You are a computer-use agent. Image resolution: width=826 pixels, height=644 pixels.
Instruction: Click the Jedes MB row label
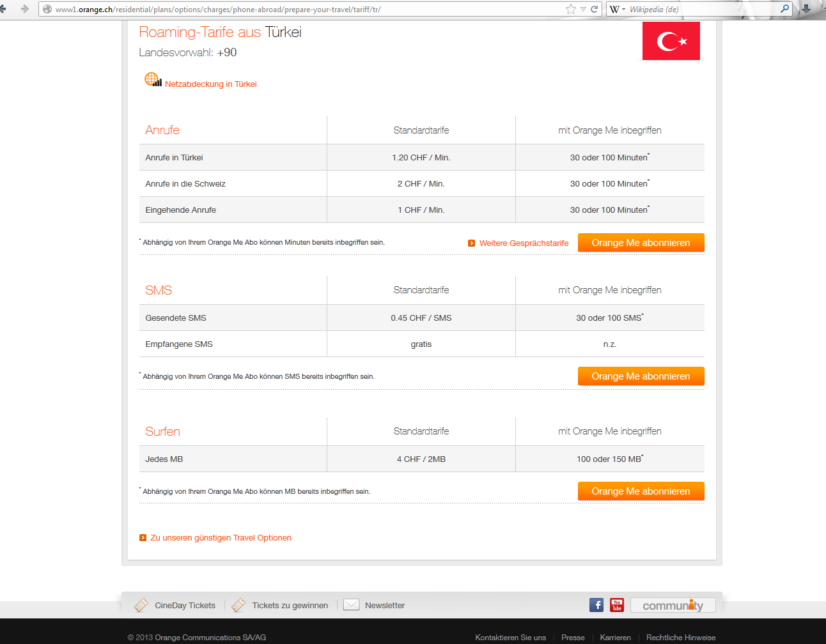tap(164, 459)
